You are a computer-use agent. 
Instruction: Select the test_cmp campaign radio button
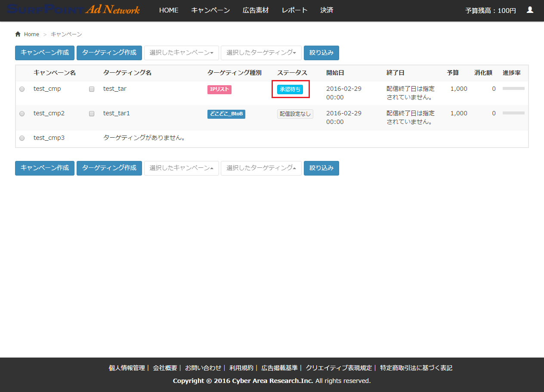(22, 89)
